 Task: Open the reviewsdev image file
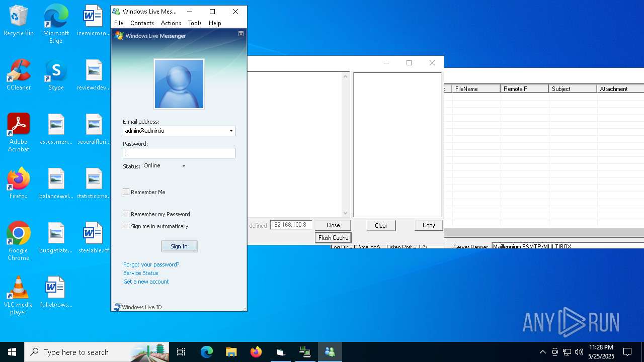coord(94,75)
